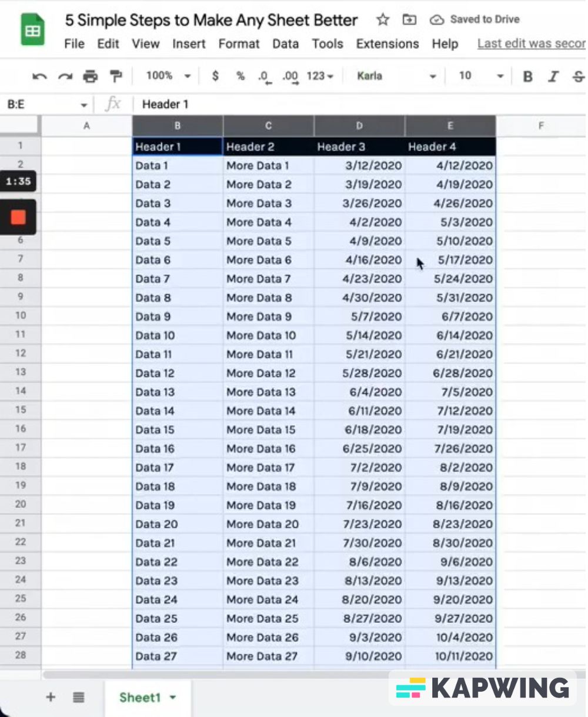Image resolution: width=588 pixels, height=717 pixels.
Task: Open the Google Sheets home icon
Action: 33,31
